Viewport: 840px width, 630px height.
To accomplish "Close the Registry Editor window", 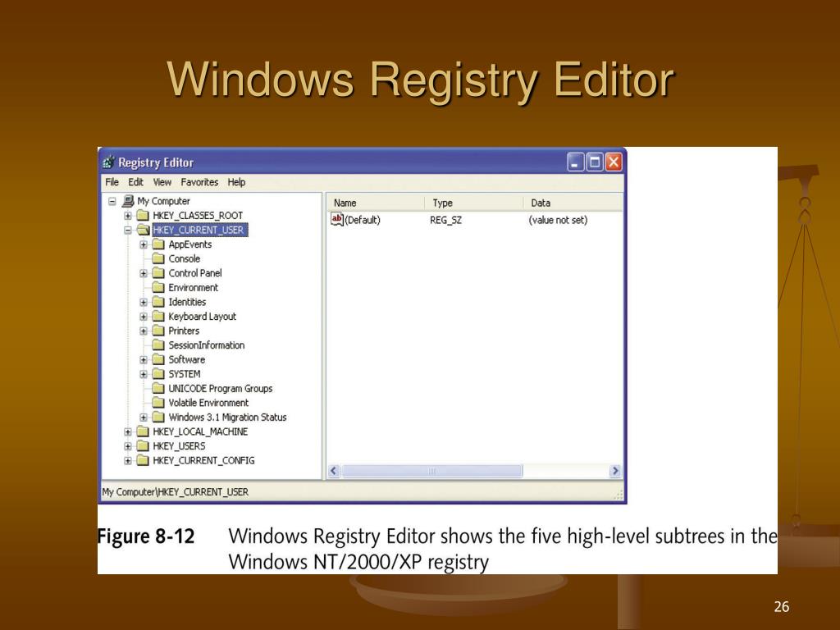I will click(x=614, y=162).
